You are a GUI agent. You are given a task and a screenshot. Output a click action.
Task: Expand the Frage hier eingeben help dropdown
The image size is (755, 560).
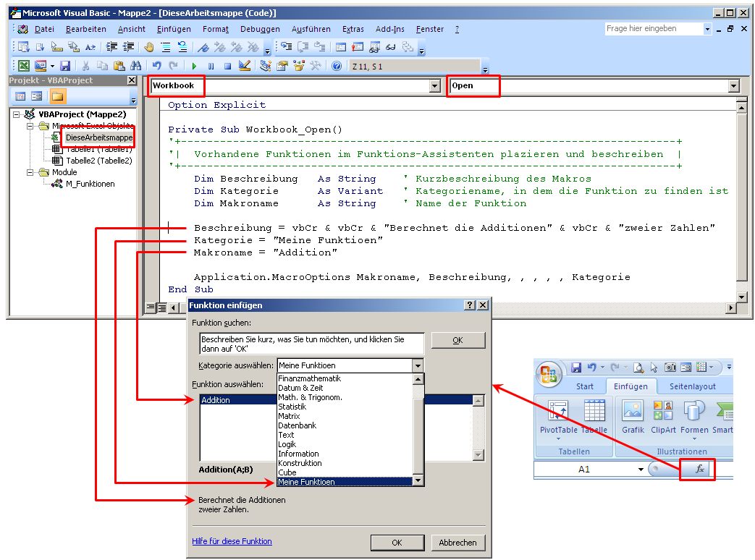(707, 29)
